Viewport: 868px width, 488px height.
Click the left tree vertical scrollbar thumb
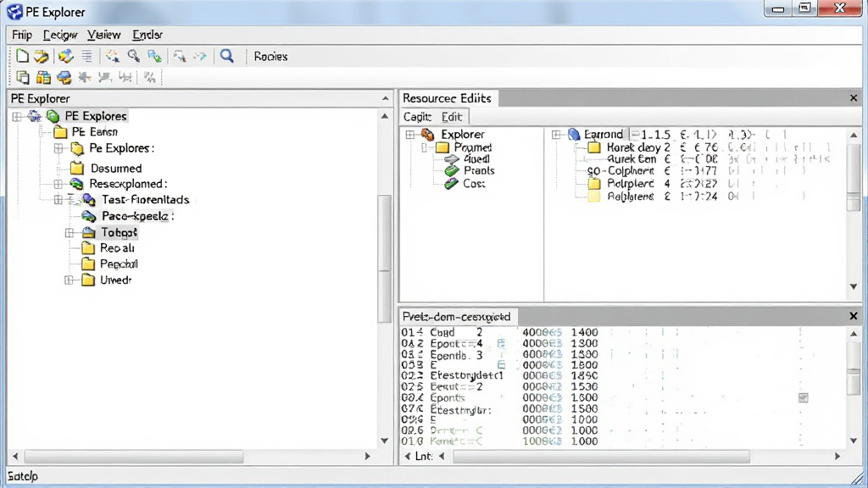(385, 258)
